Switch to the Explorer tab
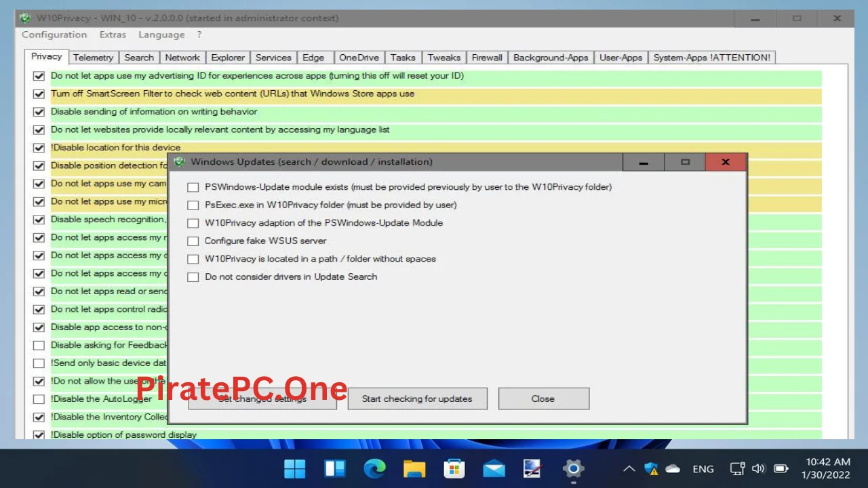 (228, 58)
